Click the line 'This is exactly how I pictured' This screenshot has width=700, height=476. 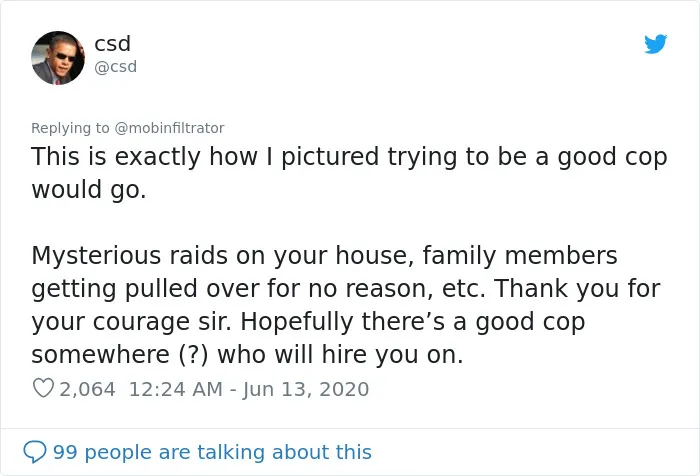click(x=349, y=157)
